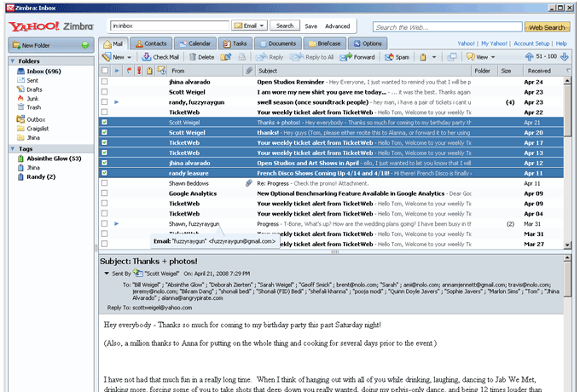Open the Options tab
Screen dimensions: 580x392
point(368,43)
